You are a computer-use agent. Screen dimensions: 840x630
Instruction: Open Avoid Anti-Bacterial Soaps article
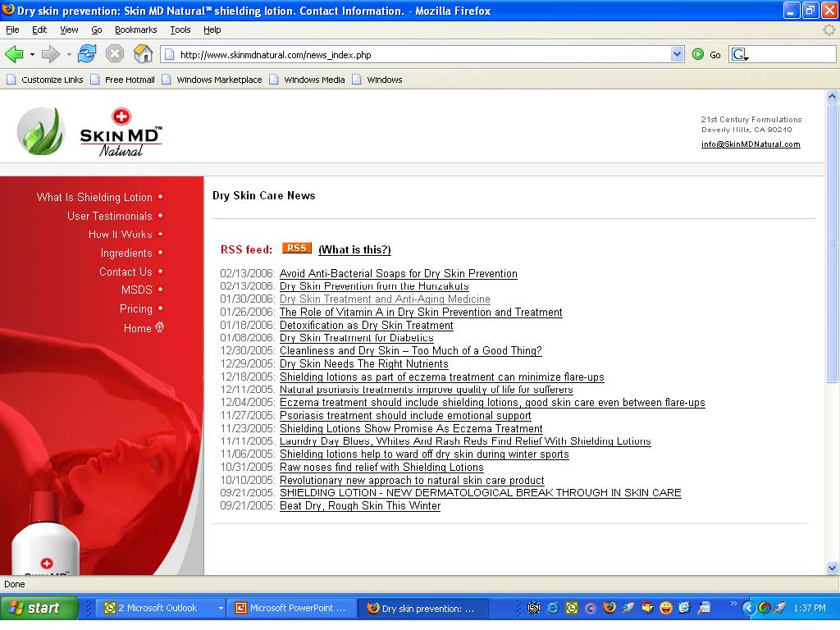point(398,274)
